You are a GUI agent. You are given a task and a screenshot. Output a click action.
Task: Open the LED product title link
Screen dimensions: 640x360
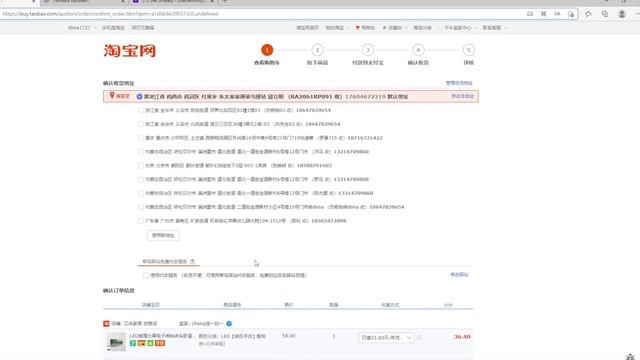pyautogui.click(x=161, y=336)
